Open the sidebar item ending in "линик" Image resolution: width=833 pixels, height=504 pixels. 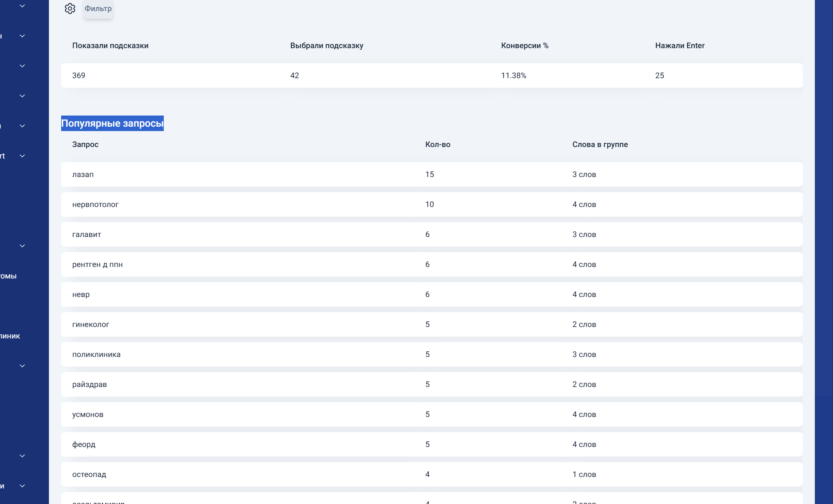coord(10,336)
